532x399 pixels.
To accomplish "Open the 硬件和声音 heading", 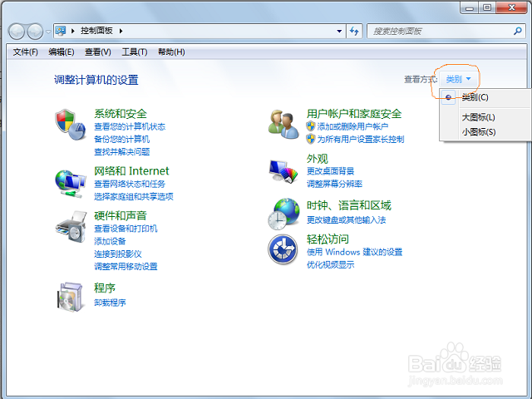I will click(121, 215).
